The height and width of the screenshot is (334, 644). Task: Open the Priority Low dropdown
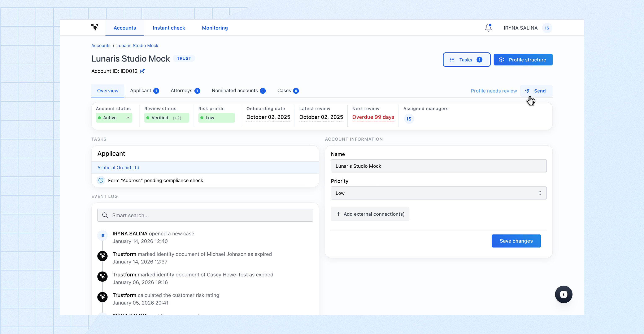pyautogui.click(x=438, y=193)
